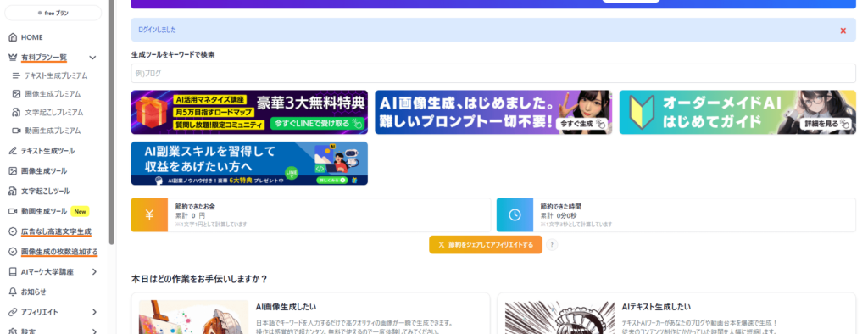The height and width of the screenshot is (334, 868).
Task: Click the headphone icon for 文字起こしツール
Action: pos(13,191)
